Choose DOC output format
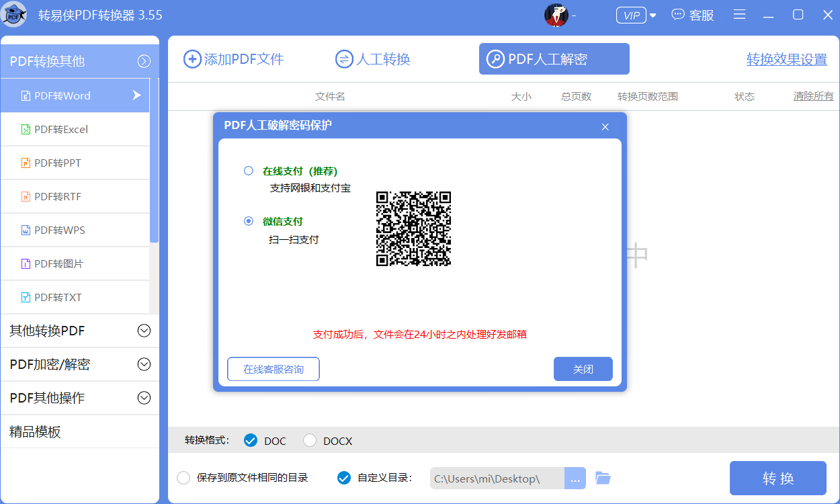 coord(251,441)
